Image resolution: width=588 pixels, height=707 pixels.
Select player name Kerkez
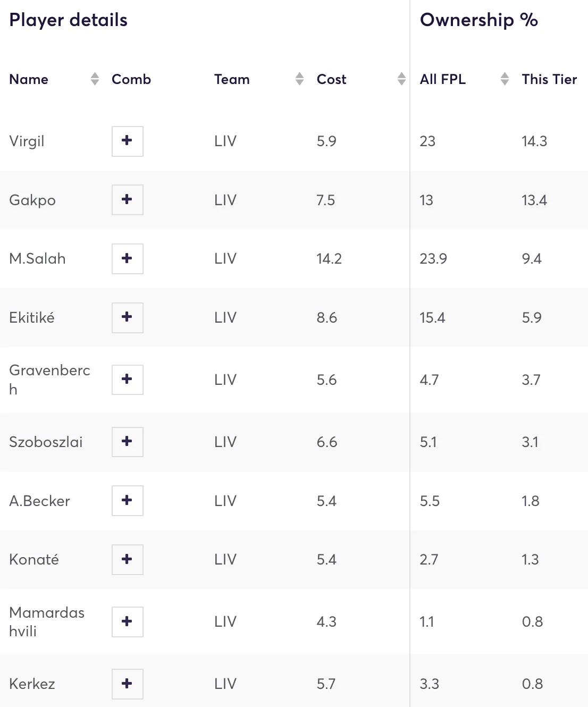[32, 684]
